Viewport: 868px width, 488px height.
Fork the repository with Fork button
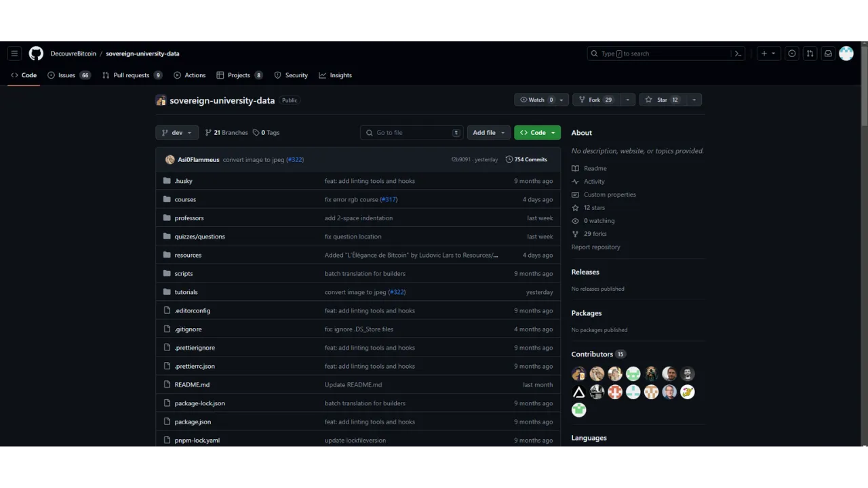click(596, 100)
